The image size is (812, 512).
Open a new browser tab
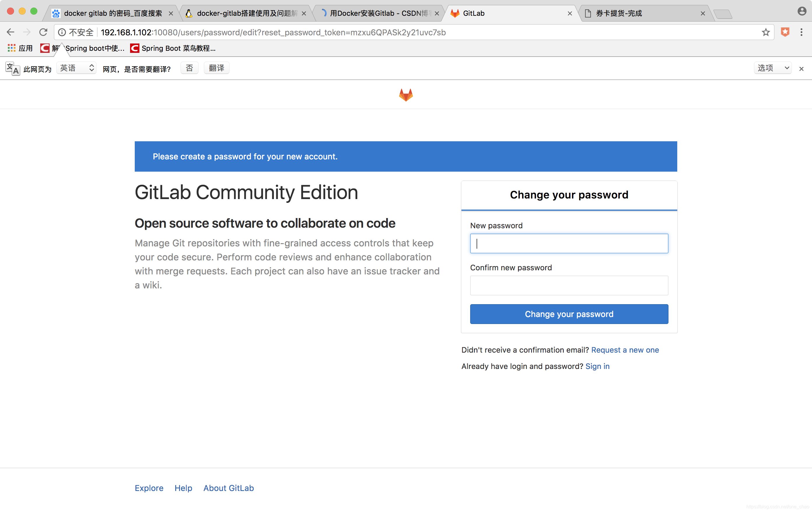(x=723, y=14)
